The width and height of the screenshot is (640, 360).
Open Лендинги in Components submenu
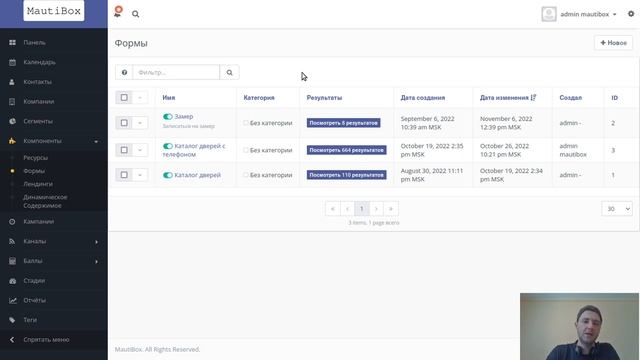point(38,184)
